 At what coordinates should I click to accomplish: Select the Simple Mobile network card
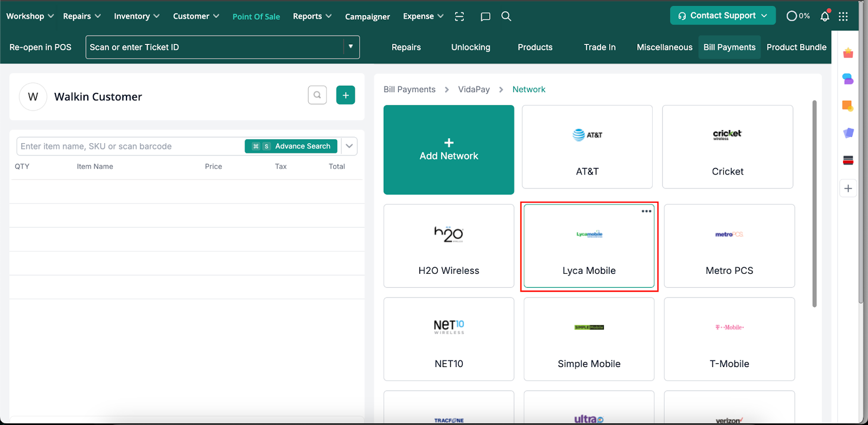coord(589,339)
